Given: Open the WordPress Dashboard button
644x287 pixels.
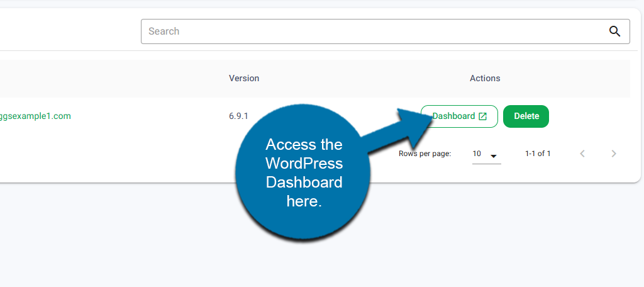Looking at the screenshot, I should point(458,116).
